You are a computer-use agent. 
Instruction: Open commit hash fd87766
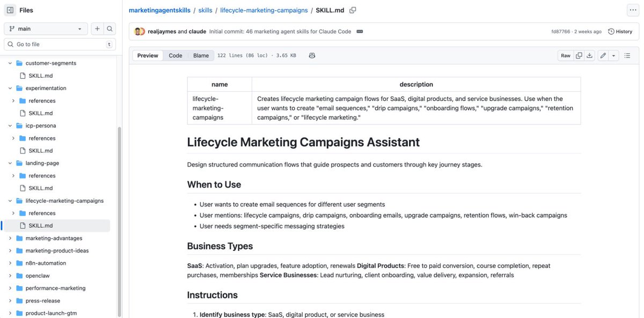pyautogui.click(x=561, y=32)
